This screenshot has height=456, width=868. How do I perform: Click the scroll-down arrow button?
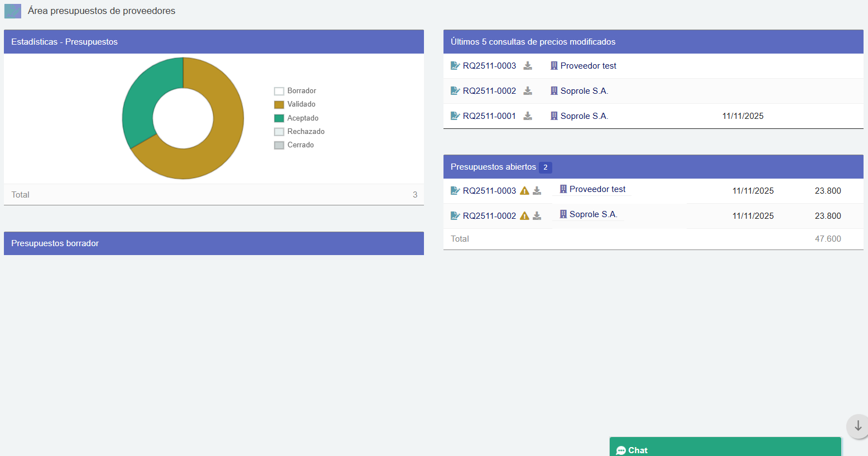857,426
